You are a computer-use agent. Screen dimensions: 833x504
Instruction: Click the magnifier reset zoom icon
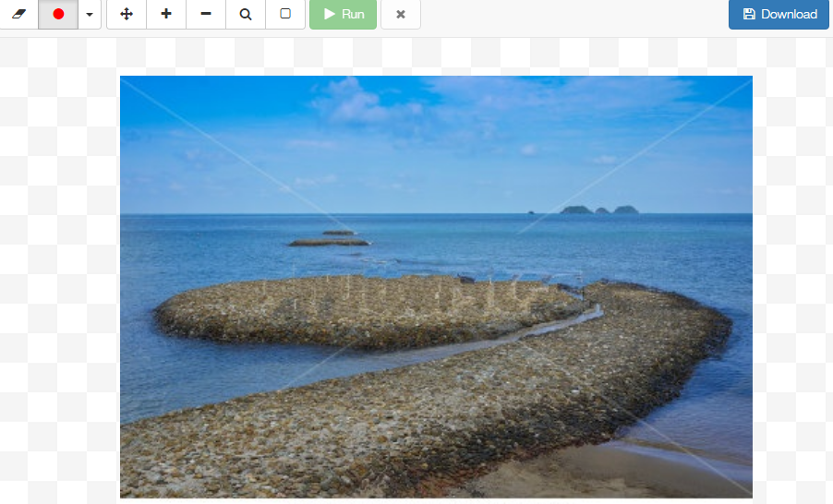[246, 14]
